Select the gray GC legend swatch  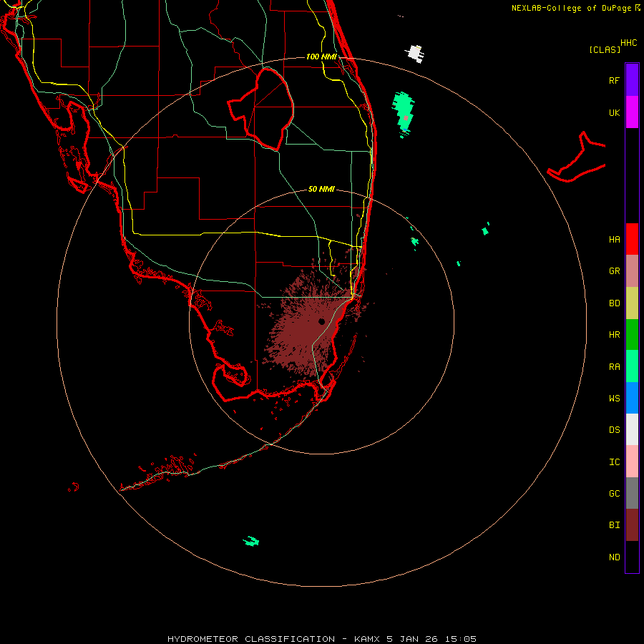coord(632,493)
